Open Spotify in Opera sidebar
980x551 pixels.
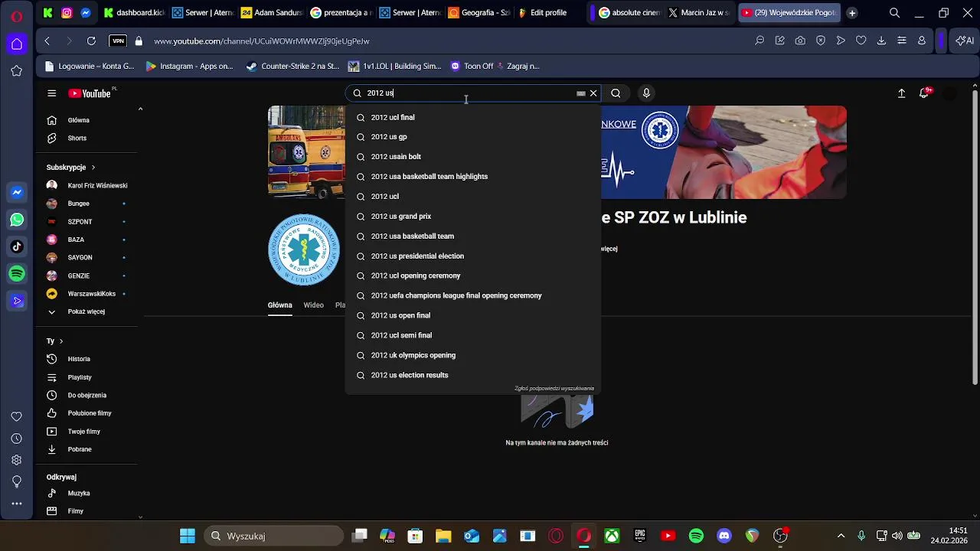pyautogui.click(x=17, y=273)
